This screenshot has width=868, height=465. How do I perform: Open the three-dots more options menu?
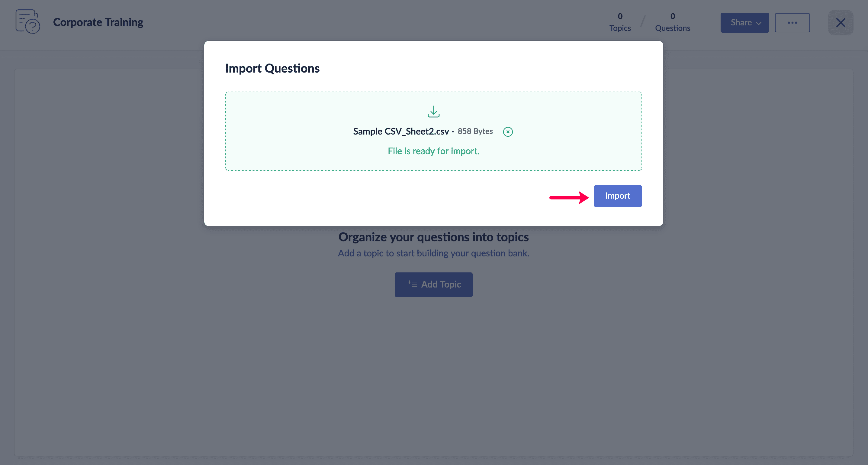792,23
